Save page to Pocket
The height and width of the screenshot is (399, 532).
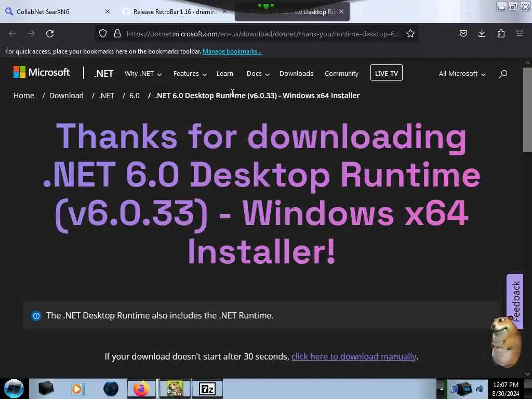coord(463,33)
